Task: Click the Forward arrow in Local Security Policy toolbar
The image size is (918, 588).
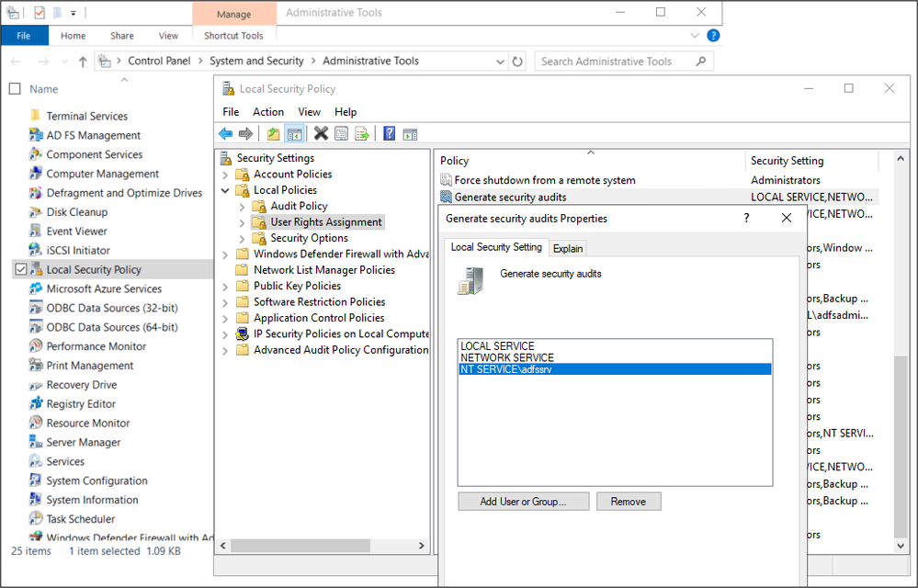Action: (246, 134)
